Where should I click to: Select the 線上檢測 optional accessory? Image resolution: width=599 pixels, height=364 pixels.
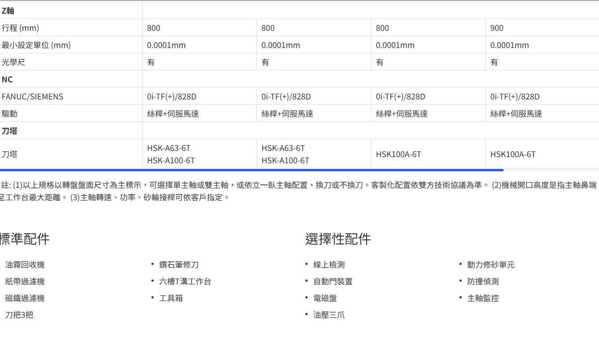click(329, 265)
